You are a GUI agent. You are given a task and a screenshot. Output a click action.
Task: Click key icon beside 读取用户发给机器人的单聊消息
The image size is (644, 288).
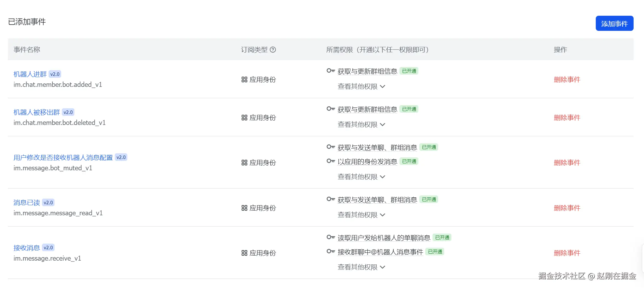[x=330, y=237]
